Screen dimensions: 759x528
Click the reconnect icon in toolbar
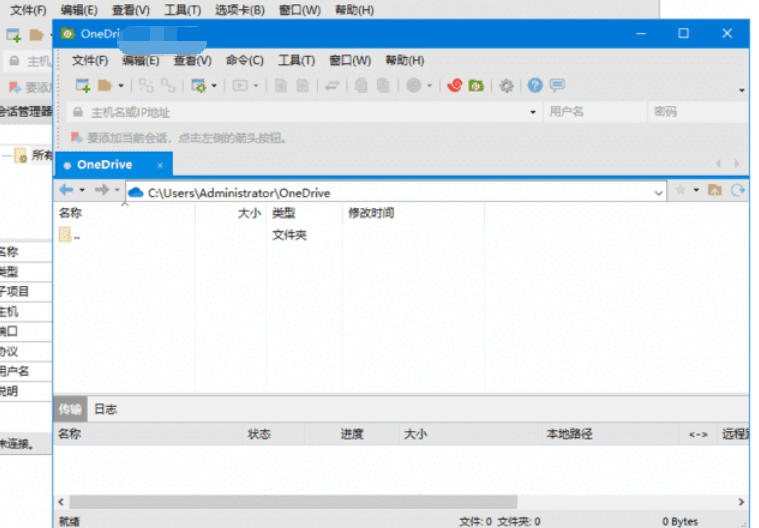coord(146,86)
